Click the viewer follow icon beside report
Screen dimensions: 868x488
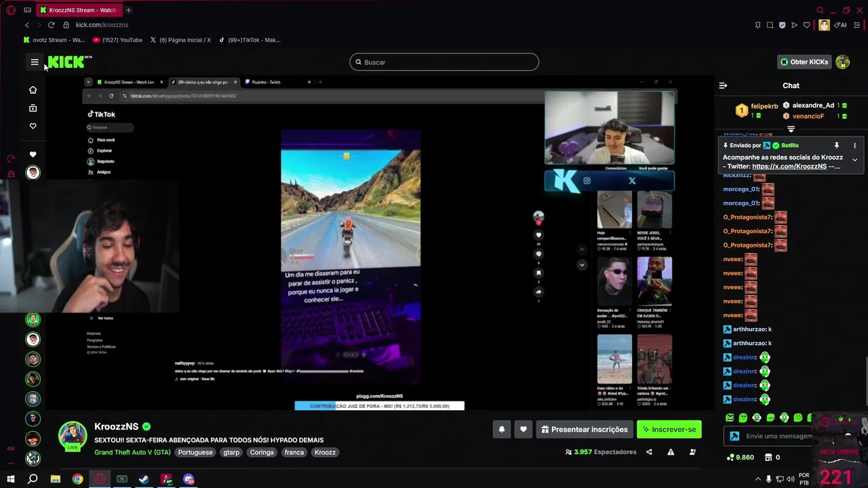(x=692, y=452)
